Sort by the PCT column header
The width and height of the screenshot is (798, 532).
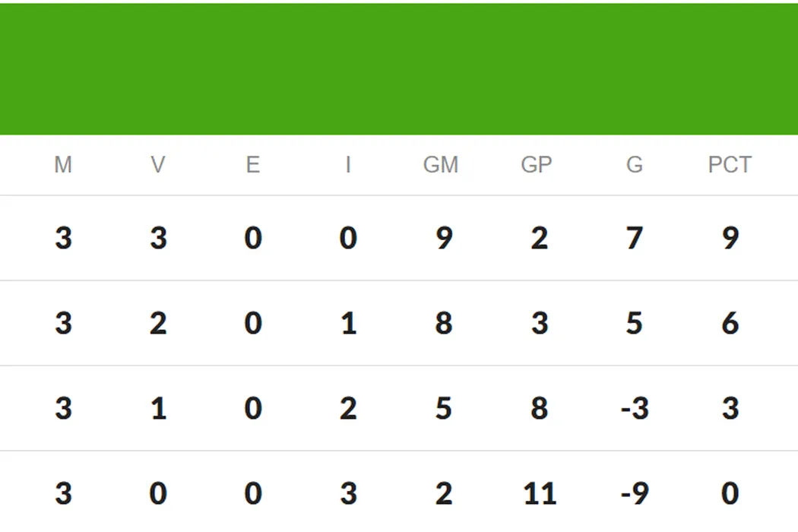coord(730,165)
